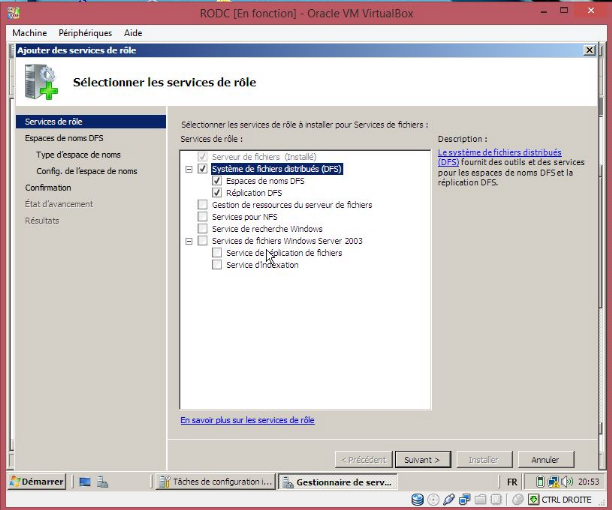The image size is (612, 510).
Task: Collapse Services de fichiers Windows Server 2003 node
Action: click(189, 242)
